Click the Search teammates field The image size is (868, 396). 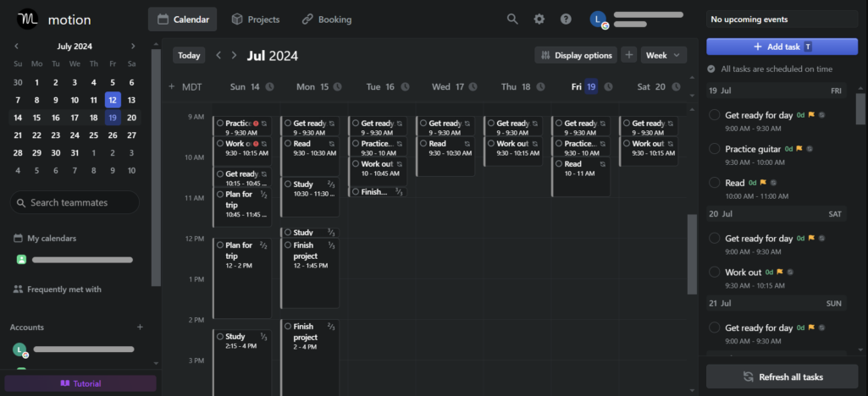tap(75, 202)
